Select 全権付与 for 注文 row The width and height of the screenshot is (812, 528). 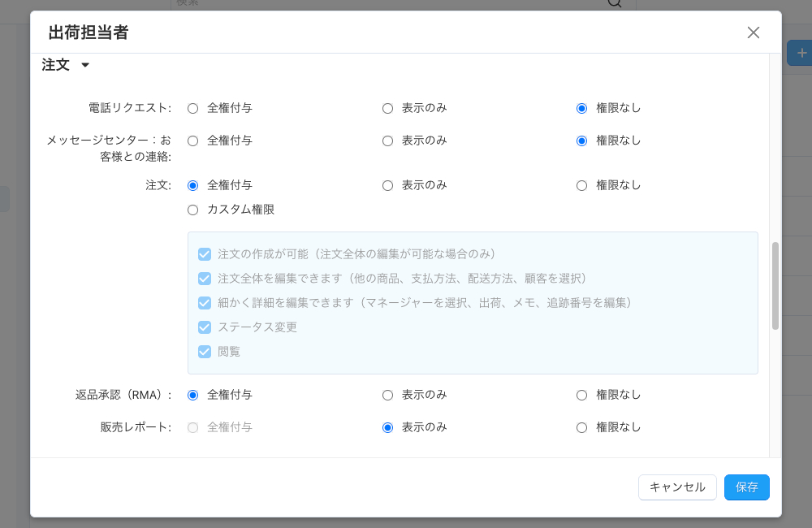pyautogui.click(x=192, y=185)
